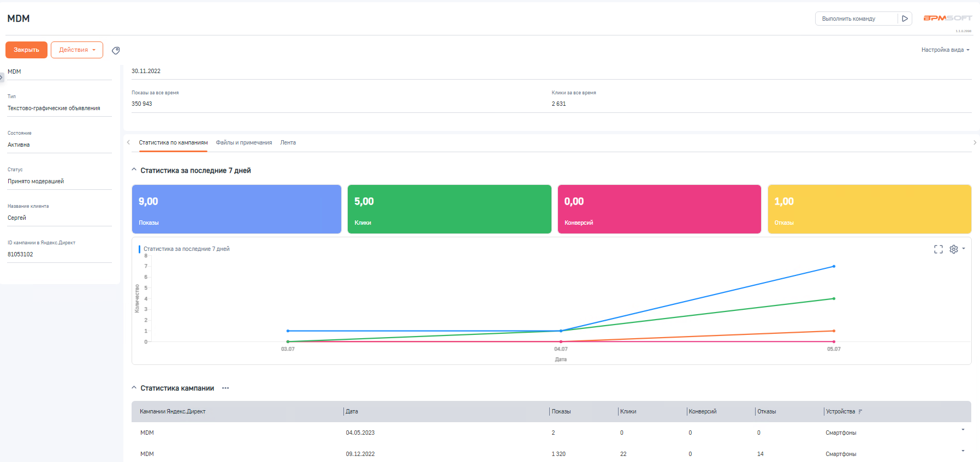Image resolution: width=980 pixels, height=462 pixels.
Task: Expand the chart to fullscreen
Action: (938, 249)
